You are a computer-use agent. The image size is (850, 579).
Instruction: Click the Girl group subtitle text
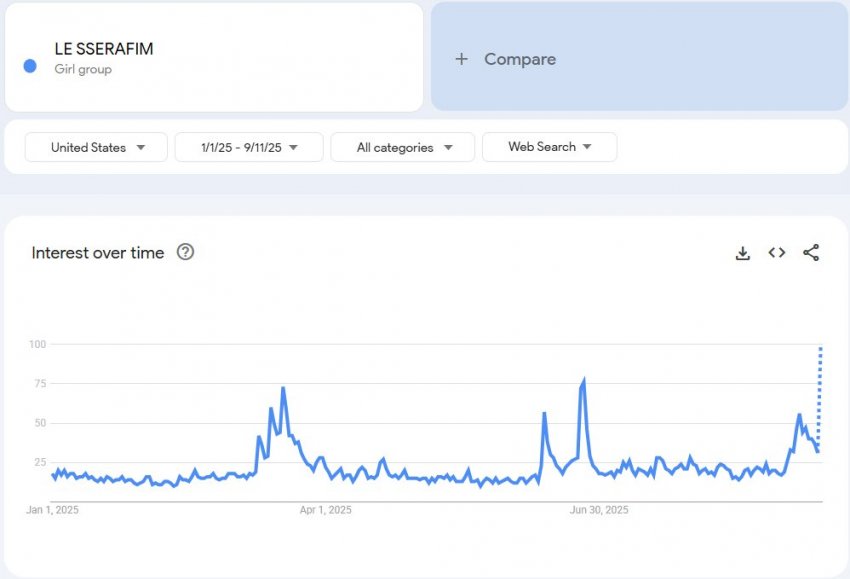pyautogui.click(x=83, y=69)
